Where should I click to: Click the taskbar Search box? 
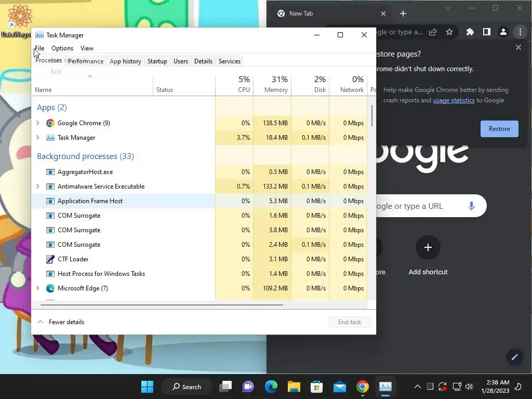tap(187, 387)
